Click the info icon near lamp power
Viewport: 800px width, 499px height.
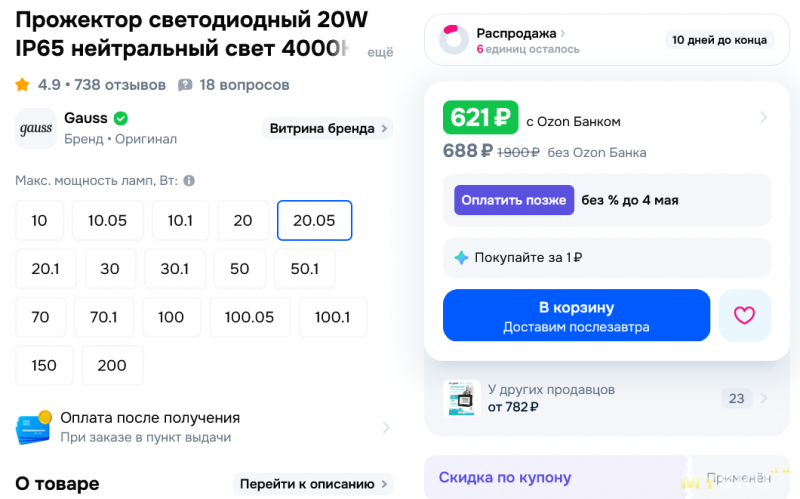189,181
